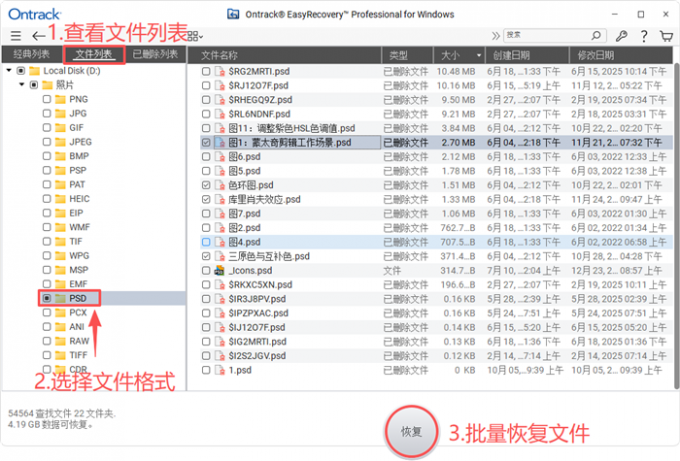Toggle the PSD folder checkbox
The height and width of the screenshot is (461, 680).
pyautogui.click(x=47, y=298)
